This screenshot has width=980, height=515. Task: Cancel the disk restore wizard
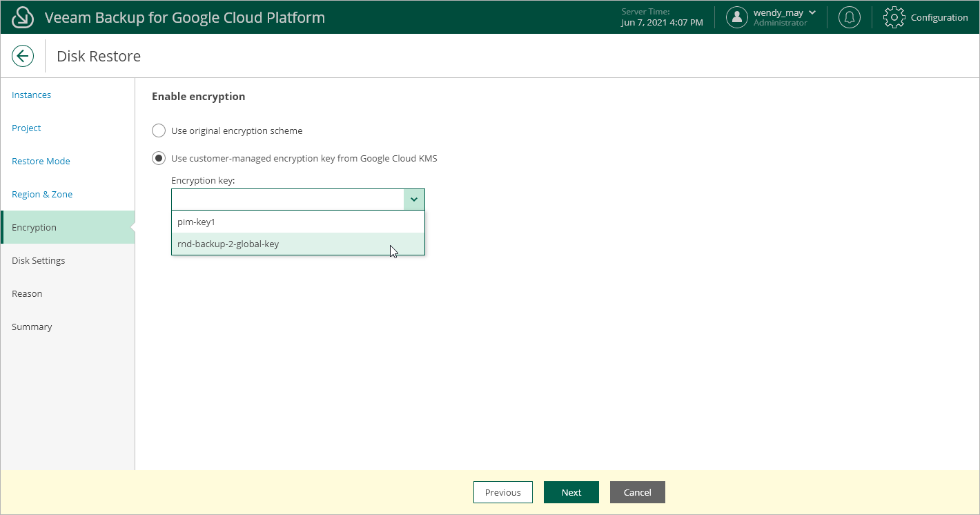click(x=638, y=492)
